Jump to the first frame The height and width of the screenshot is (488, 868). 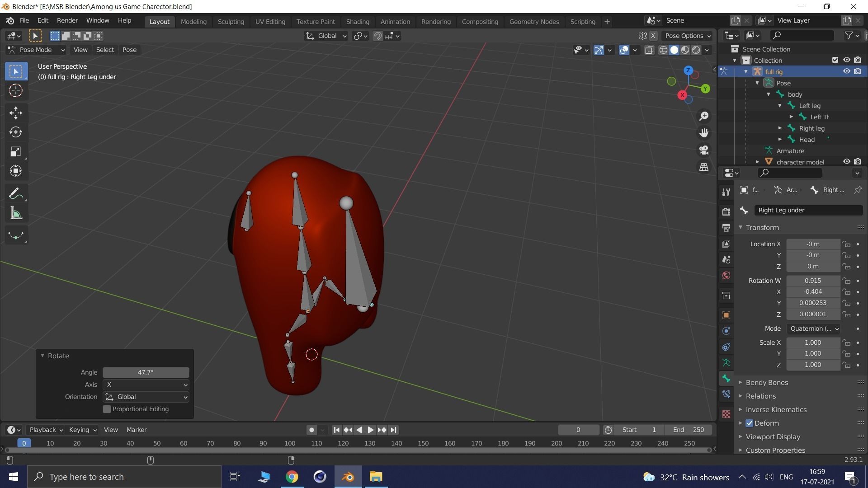coord(336,430)
